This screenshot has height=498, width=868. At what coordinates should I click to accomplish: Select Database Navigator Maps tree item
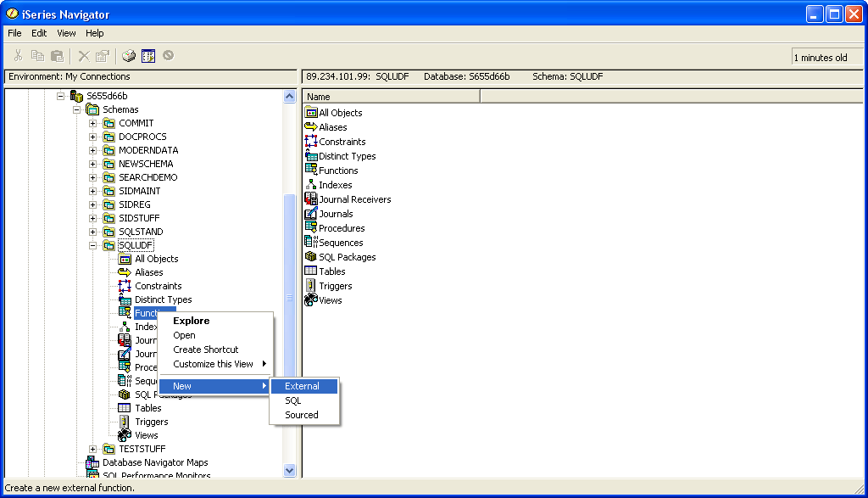click(155, 462)
